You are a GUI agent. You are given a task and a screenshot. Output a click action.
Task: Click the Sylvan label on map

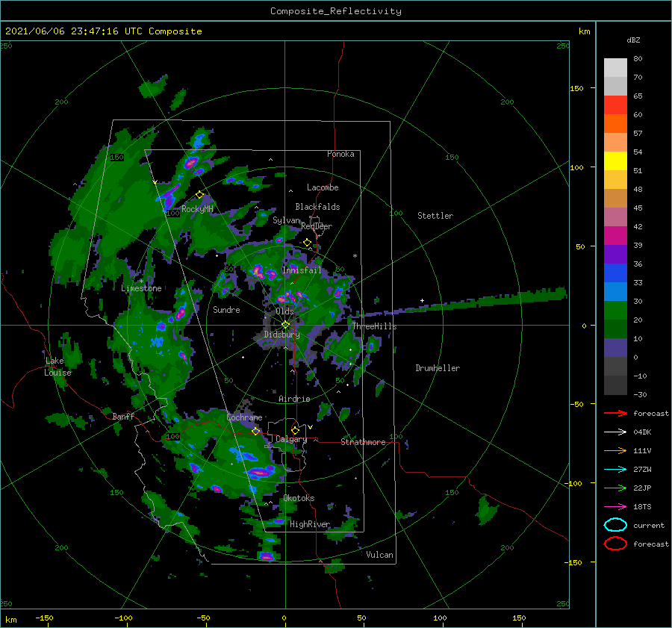click(x=287, y=220)
